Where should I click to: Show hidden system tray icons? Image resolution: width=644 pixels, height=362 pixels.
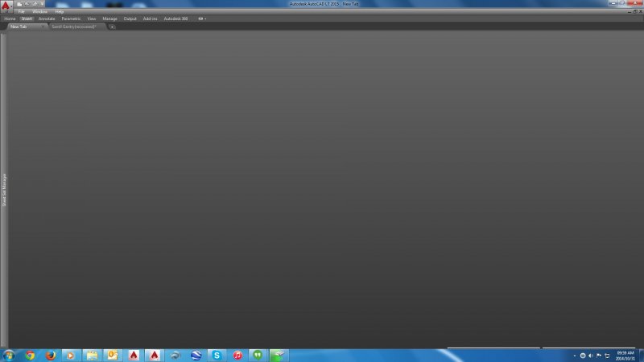click(574, 356)
